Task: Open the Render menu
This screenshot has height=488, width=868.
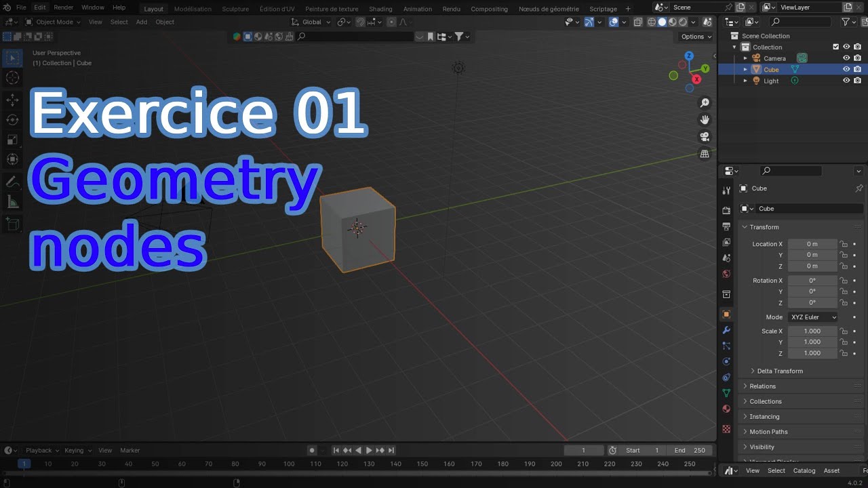Action: tap(63, 7)
